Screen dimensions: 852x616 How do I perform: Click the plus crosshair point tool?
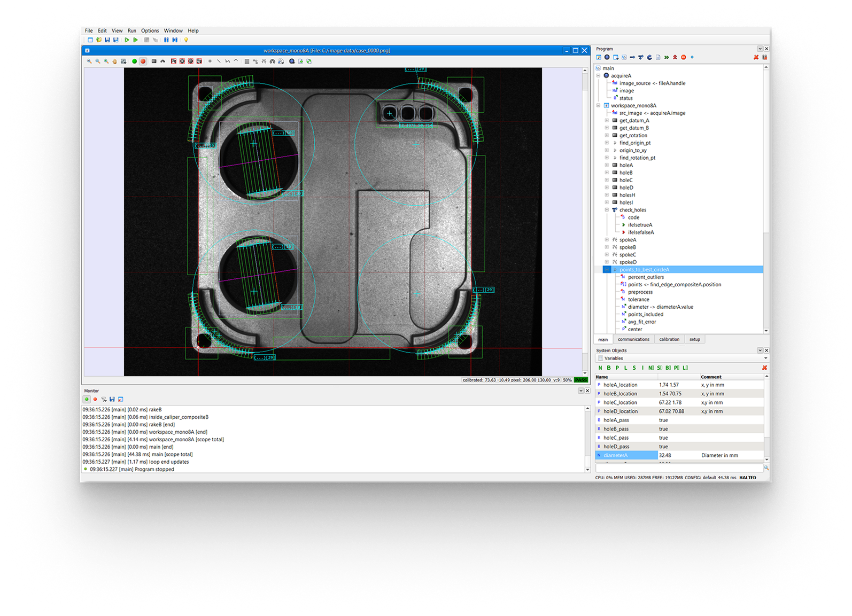[x=210, y=61]
